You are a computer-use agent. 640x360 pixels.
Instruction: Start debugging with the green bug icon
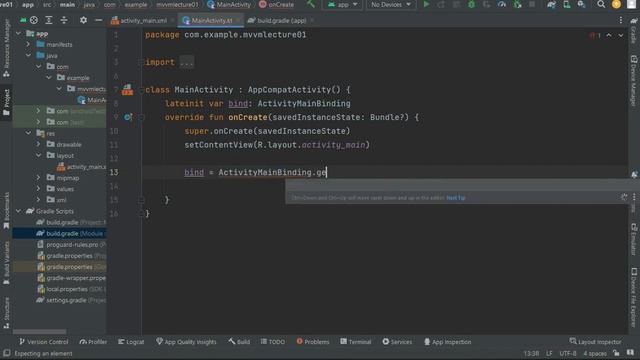(x=471, y=4)
